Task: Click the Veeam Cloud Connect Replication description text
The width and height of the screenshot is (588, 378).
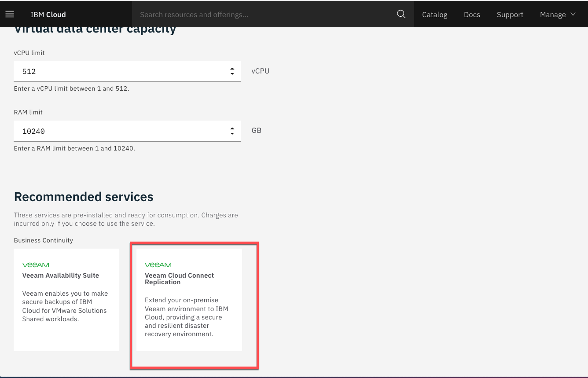Action: (x=187, y=317)
